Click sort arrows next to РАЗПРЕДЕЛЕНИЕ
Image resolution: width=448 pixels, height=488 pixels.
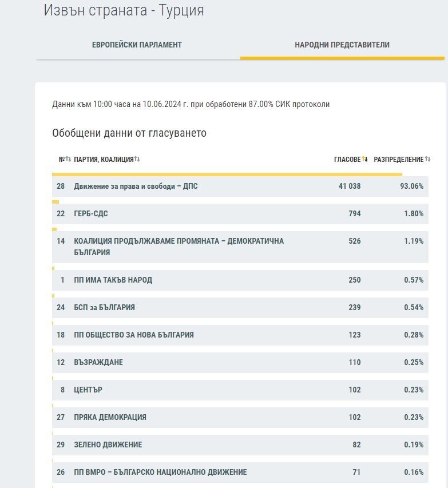click(428, 159)
